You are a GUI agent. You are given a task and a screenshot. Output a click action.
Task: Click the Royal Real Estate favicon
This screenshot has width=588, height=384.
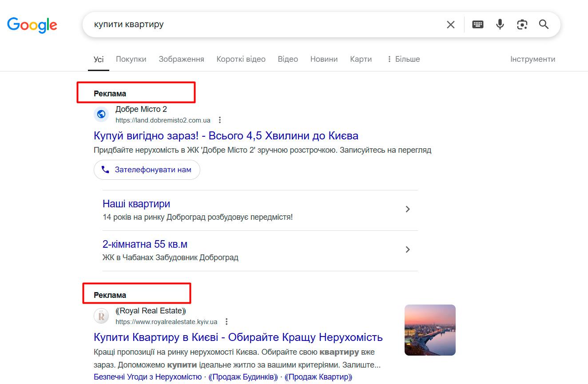(101, 316)
